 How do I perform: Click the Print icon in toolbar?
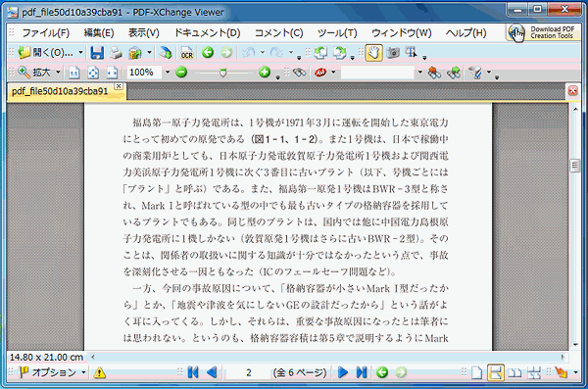tap(116, 53)
